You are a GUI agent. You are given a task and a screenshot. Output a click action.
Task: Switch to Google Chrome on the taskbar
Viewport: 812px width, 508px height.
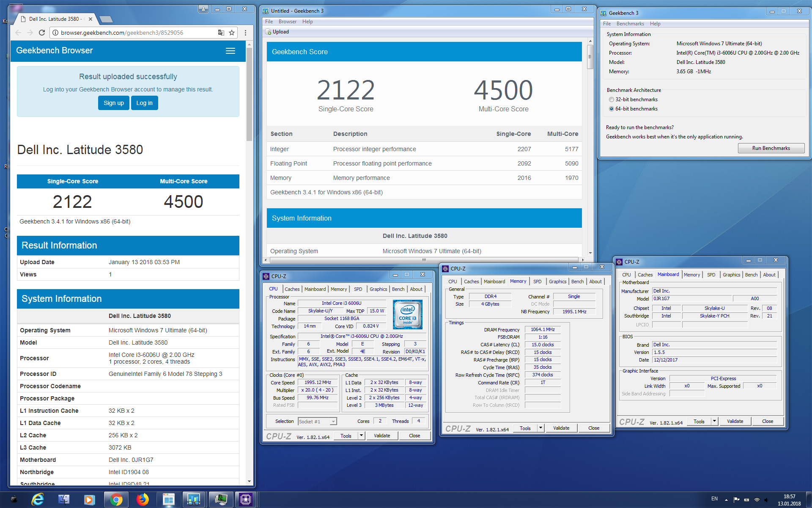pyautogui.click(x=116, y=500)
